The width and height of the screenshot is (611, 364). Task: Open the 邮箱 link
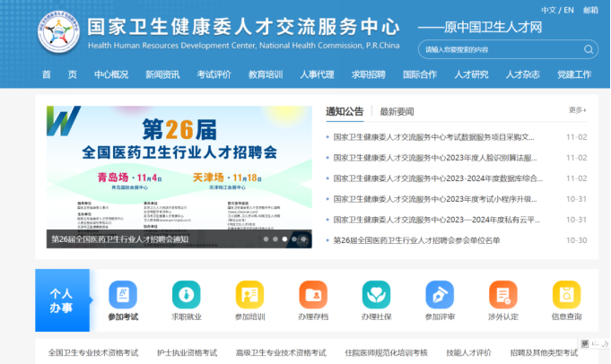pos(590,10)
